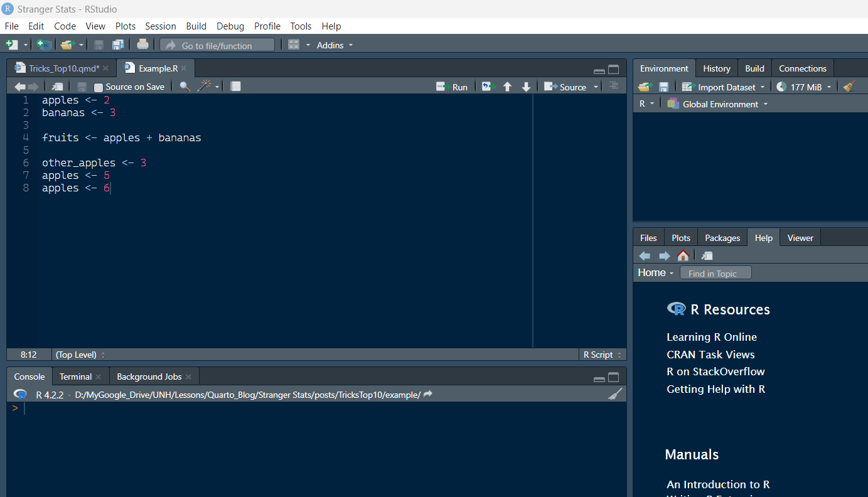Click the Find in Topic field
This screenshot has width=868, height=497.
(x=715, y=273)
